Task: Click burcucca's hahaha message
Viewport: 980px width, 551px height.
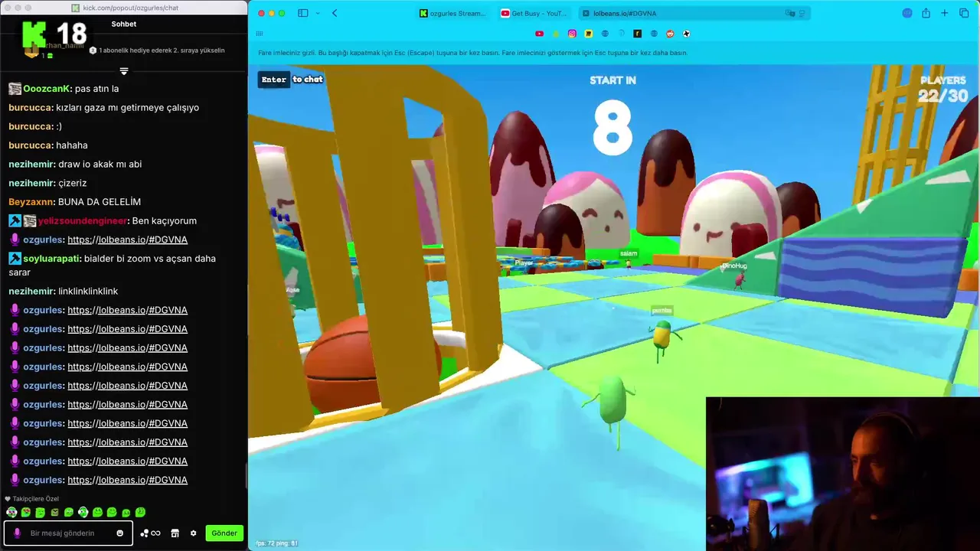Action: pos(72,145)
